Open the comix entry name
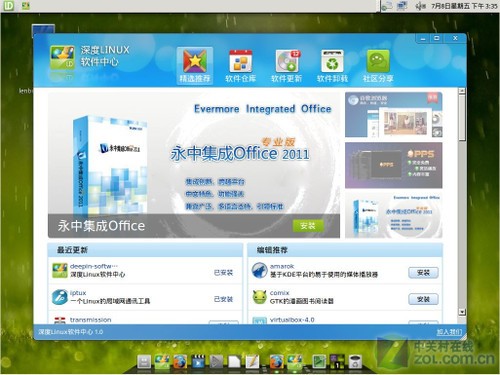Screen dimensions: 500x375 [x=280, y=293]
